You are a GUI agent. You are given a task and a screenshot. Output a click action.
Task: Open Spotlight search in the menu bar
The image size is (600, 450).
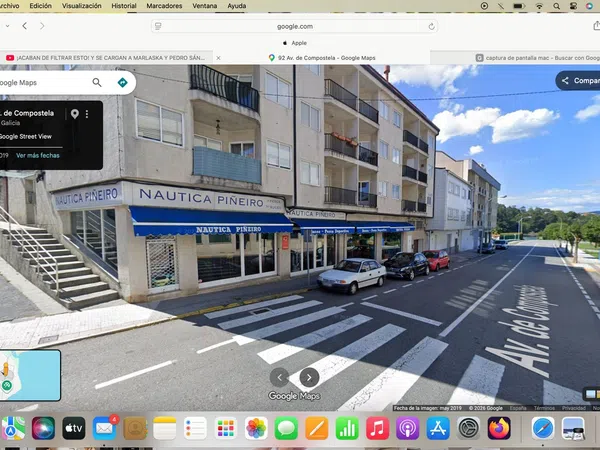[x=556, y=6]
